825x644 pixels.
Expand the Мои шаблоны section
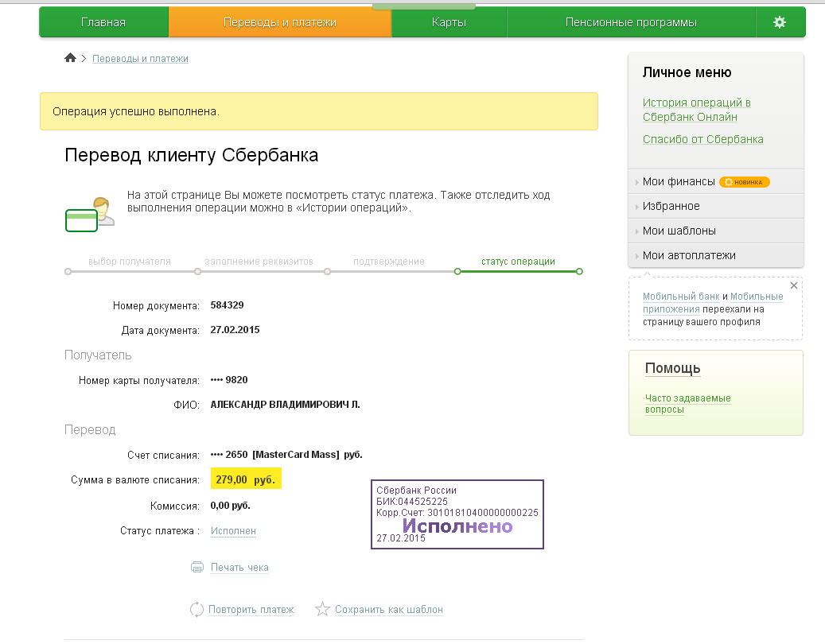click(x=680, y=230)
